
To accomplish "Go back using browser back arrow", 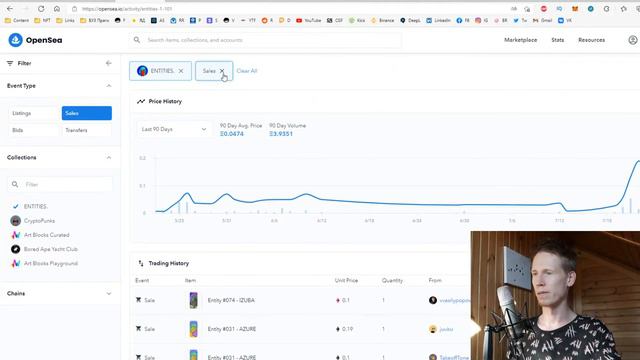I will coord(10,9).
